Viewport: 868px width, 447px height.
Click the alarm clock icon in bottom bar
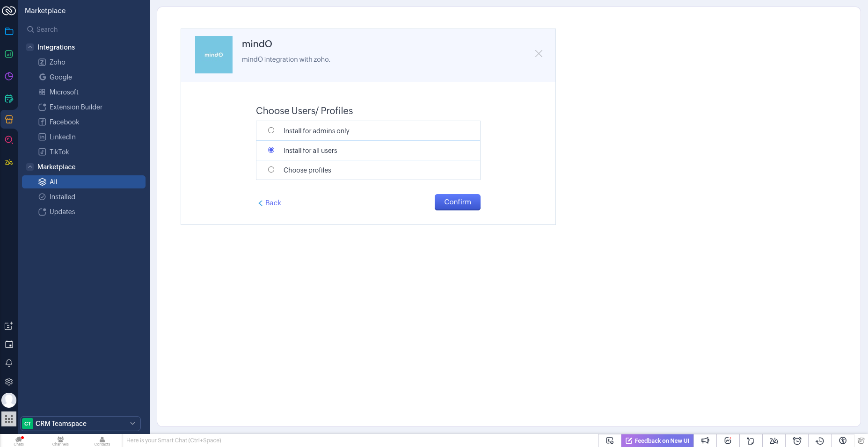click(797, 440)
